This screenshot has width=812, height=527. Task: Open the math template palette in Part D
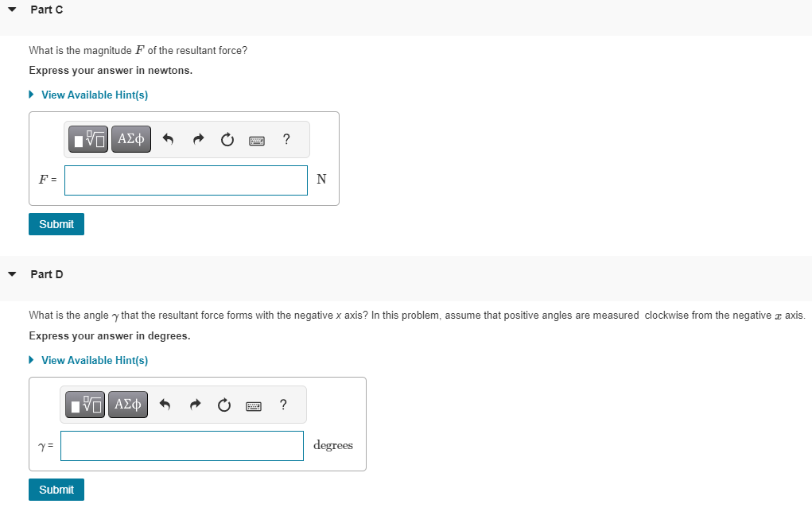tap(84, 404)
